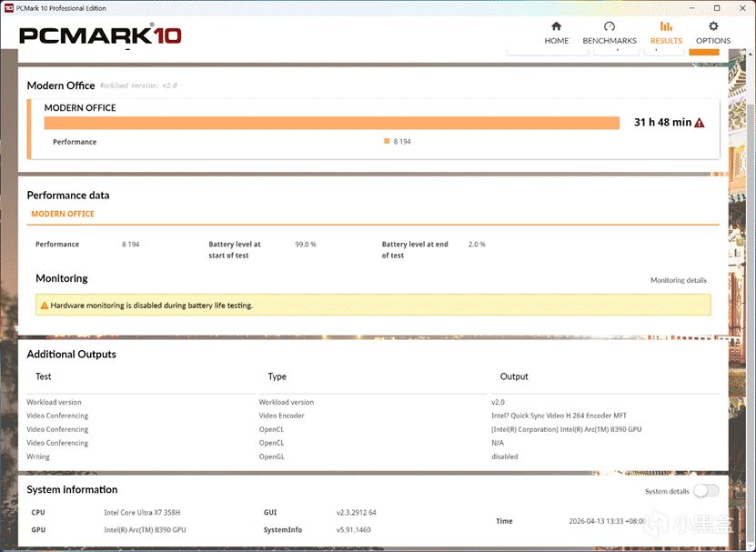This screenshot has width=756, height=552.
Task: Click the Monitoring heading
Action: [62, 278]
